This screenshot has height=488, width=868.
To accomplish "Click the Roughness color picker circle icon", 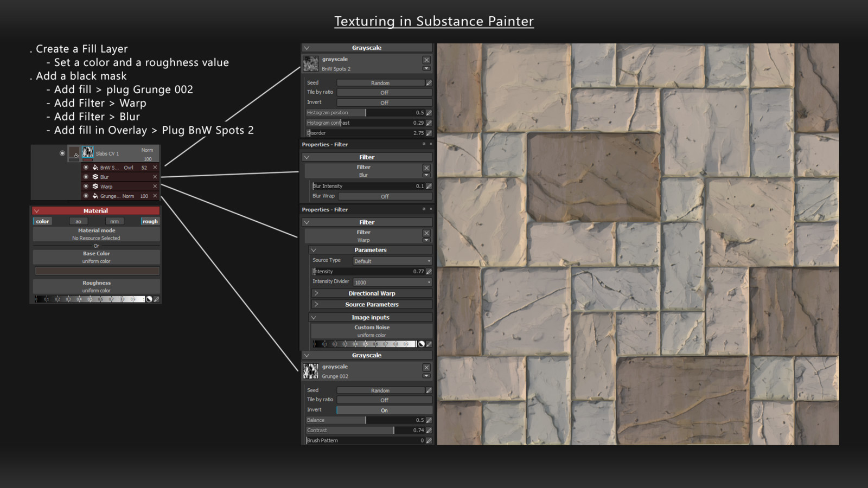I will click(x=149, y=299).
